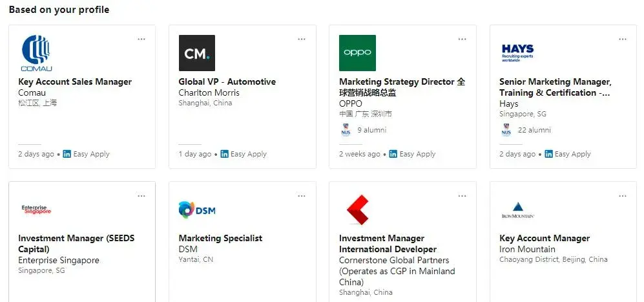Click the red Cornerstone Global Partners logo
The image size is (644, 302).
point(358,210)
